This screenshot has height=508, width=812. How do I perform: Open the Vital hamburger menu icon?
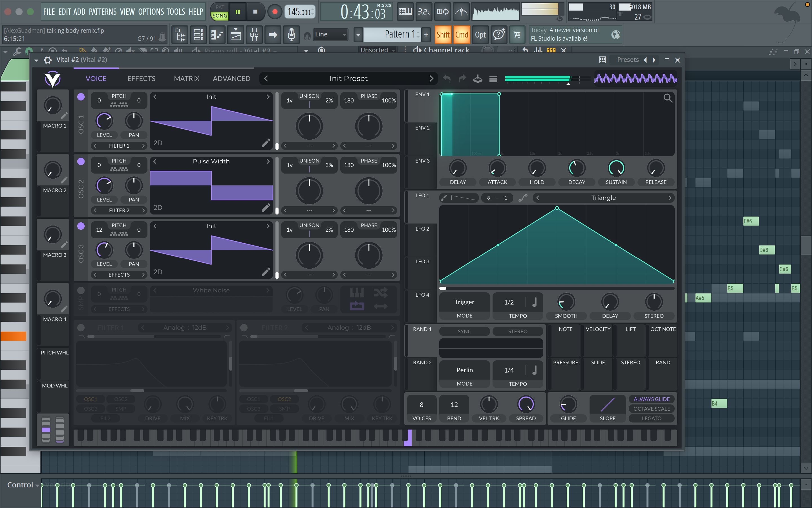point(493,79)
